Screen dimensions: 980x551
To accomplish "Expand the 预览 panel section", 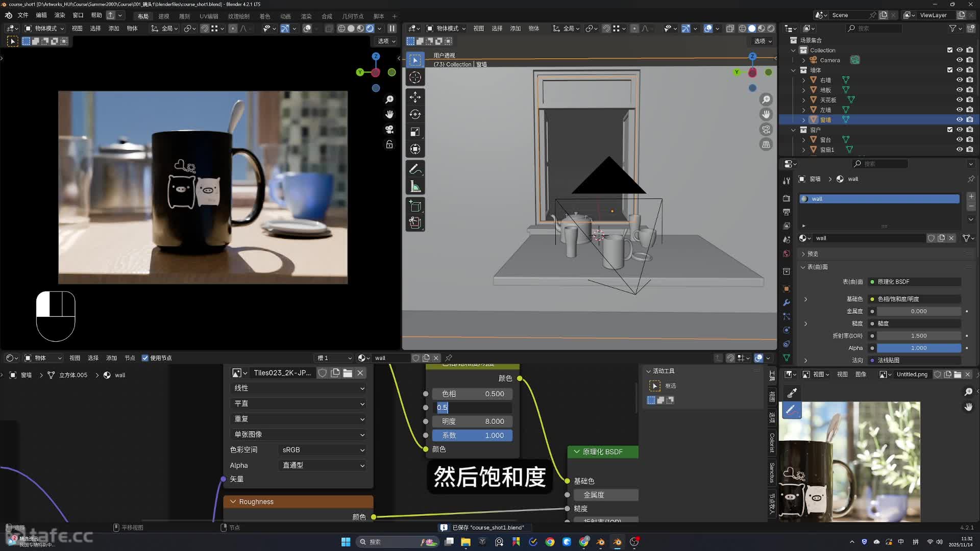I will pos(813,254).
